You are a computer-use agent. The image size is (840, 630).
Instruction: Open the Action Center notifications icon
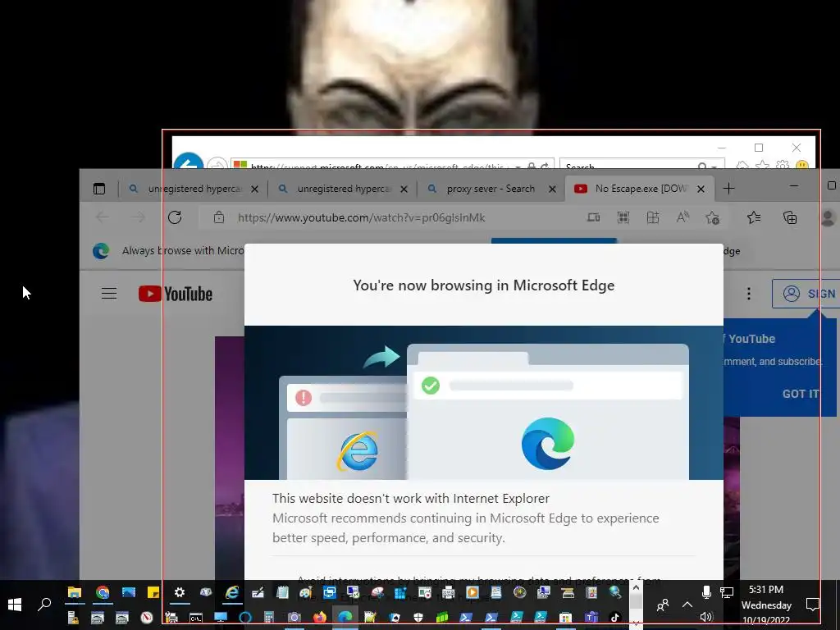click(812, 605)
